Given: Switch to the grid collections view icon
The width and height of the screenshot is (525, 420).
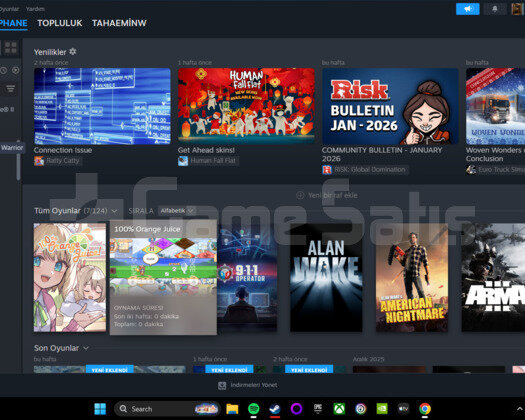Looking at the screenshot, I should [11, 48].
